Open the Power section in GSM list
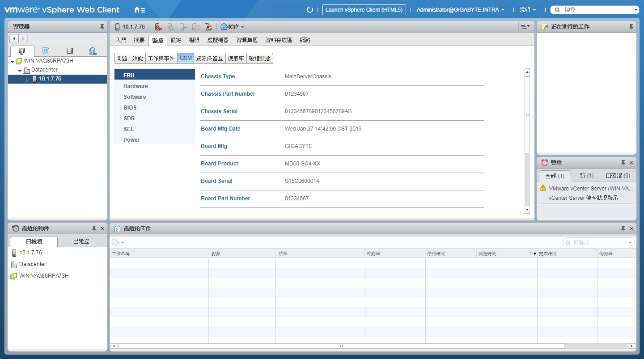The image size is (644, 359). point(154,140)
